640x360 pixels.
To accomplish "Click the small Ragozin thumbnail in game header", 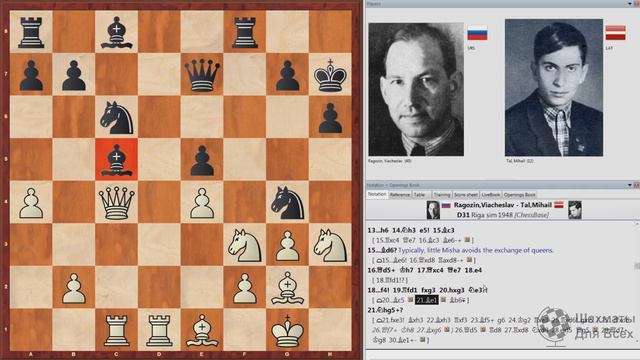I will [x=433, y=210].
